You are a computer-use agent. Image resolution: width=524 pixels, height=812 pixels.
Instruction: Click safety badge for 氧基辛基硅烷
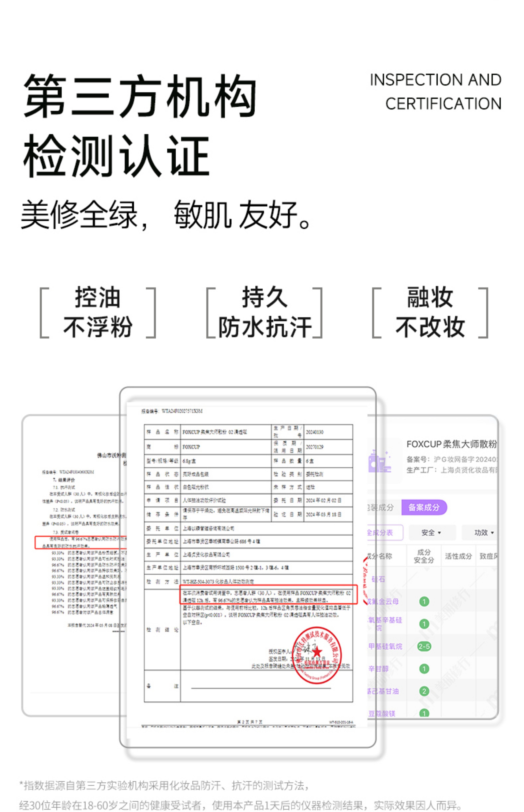(x=424, y=624)
